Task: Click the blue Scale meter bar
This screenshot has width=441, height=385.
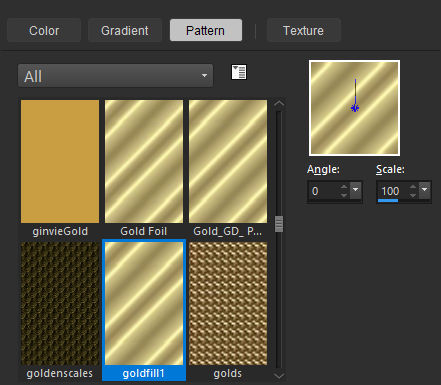Action: pos(388,200)
